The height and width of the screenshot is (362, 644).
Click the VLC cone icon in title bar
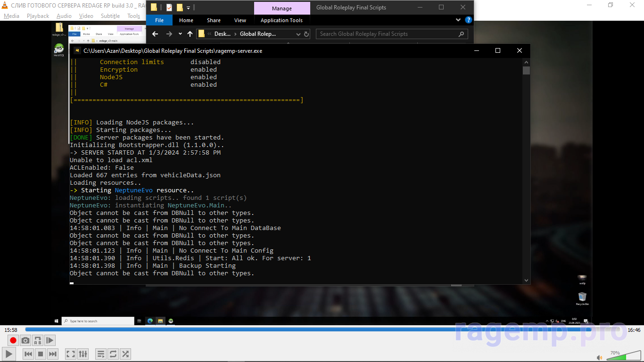pyautogui.click(x=5, y=5)
